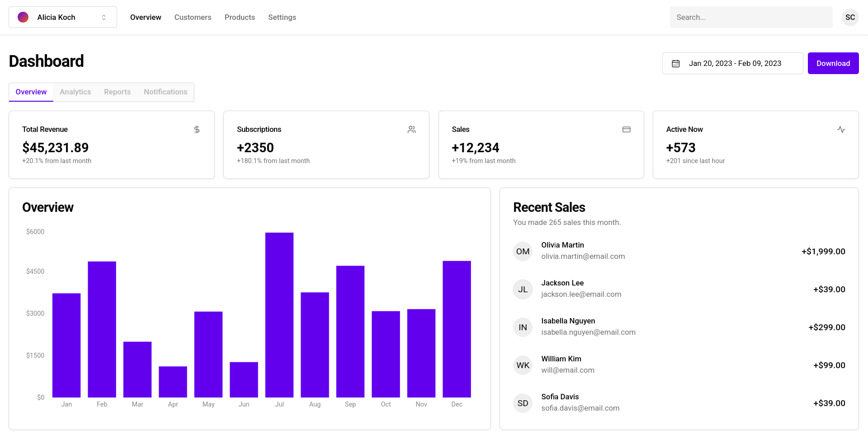Click the +12,234 sales value

point(476,148)
